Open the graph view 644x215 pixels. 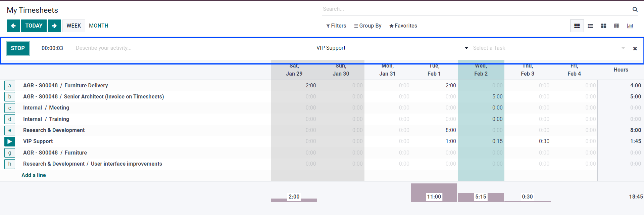click(x=630, y=26)
